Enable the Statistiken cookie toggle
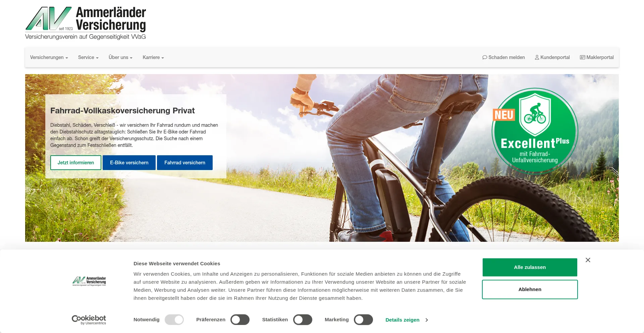Viewport: 644px width, 333px height. click(303, 320)
